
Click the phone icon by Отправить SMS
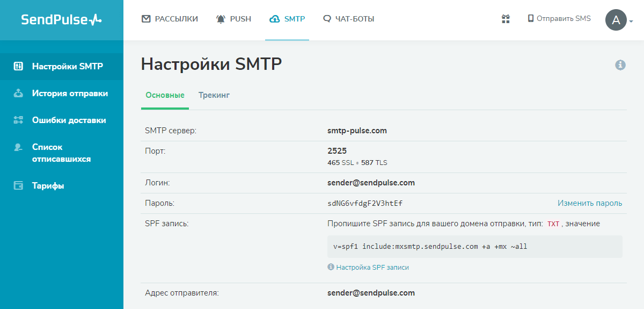pos(531,18)
